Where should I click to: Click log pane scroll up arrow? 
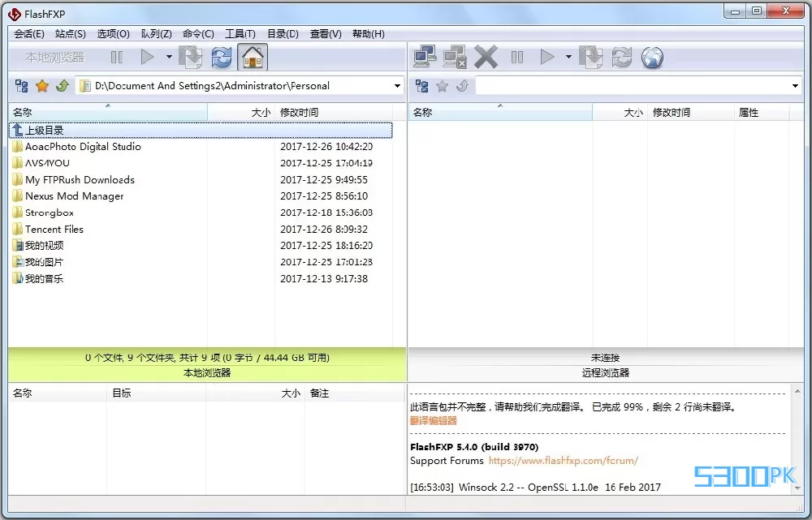coord(797,392)
